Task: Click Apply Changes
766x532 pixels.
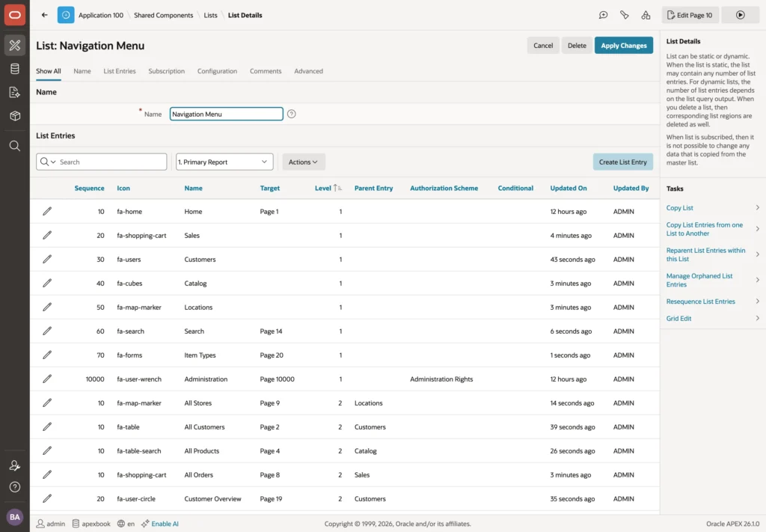Action: pos(624,46)
